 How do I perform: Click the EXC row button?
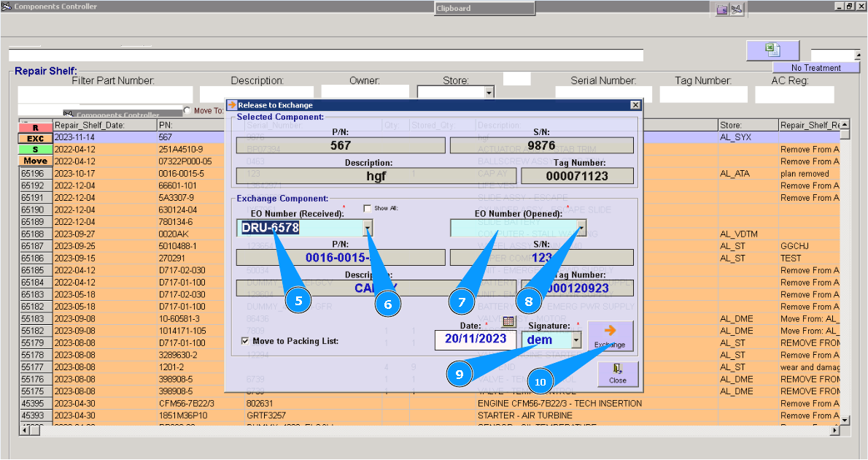[36, 139]
